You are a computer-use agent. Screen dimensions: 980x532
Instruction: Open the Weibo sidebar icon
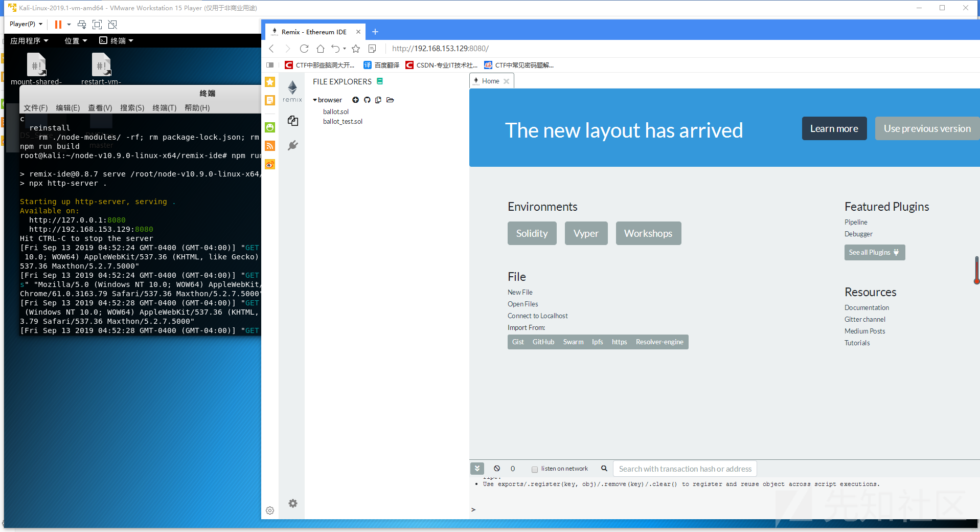[270, 164]
